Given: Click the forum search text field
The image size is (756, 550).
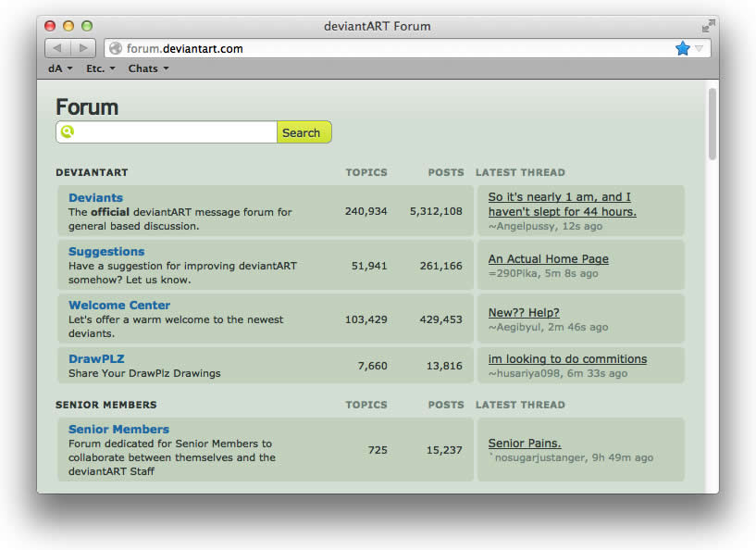Looking at the screenshot, I should pos(167,131).
